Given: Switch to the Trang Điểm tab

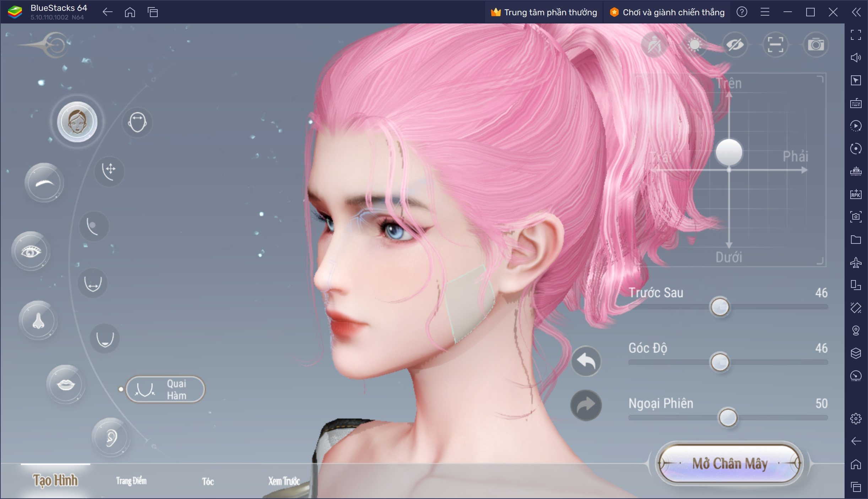Looking at the screenshot, I should click(x=131, y=481).
